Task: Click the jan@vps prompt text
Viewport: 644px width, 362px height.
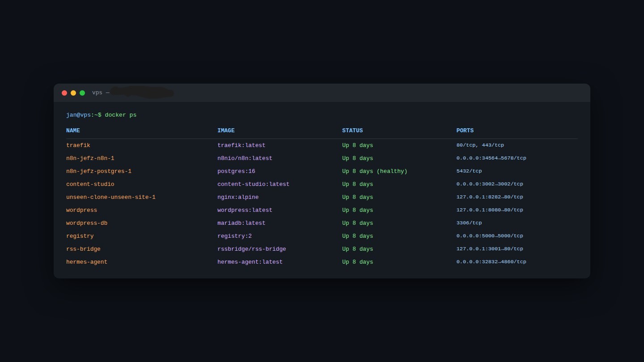Action: click(x=78, y=115)
